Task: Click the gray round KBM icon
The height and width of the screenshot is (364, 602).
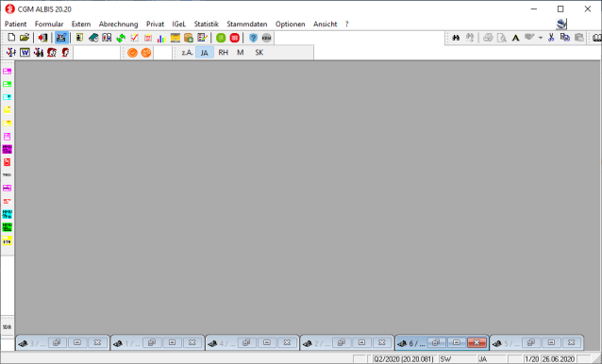Action: (266, 38)
